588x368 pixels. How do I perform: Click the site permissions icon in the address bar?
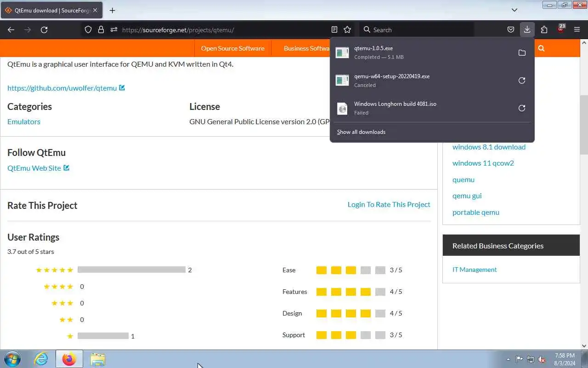114,29
